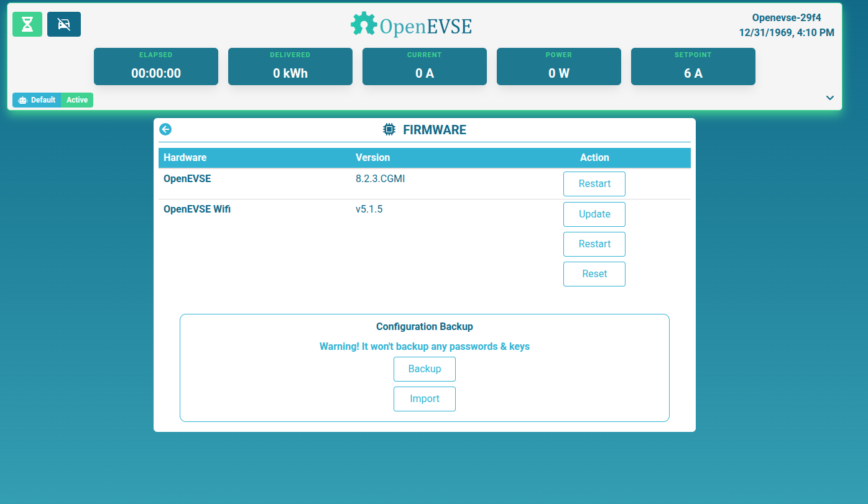Click the Current 0 A tile
The width and height of the screenshot is (868, 504).
[425, 66]
